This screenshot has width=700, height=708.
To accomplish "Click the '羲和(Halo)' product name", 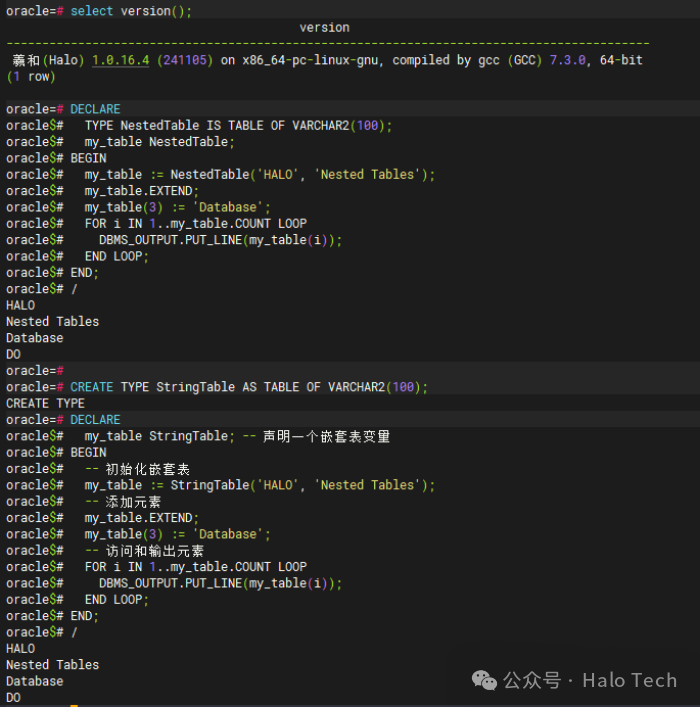I will pos(48,60).
